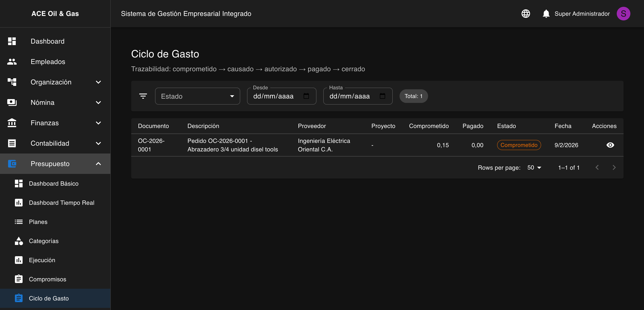The width and height of the screenshot is (644, 310).
Task: Click the purple S user avatar
Action: (623, 13)
